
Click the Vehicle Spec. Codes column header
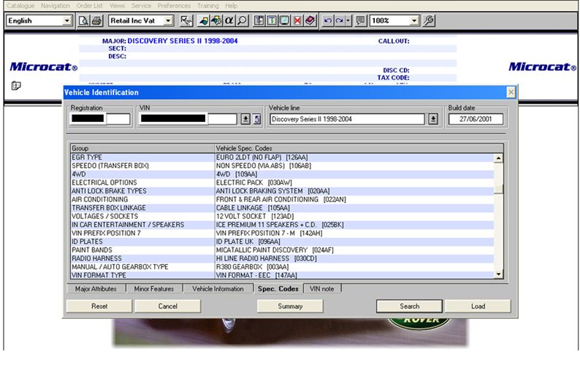(359, 148)
